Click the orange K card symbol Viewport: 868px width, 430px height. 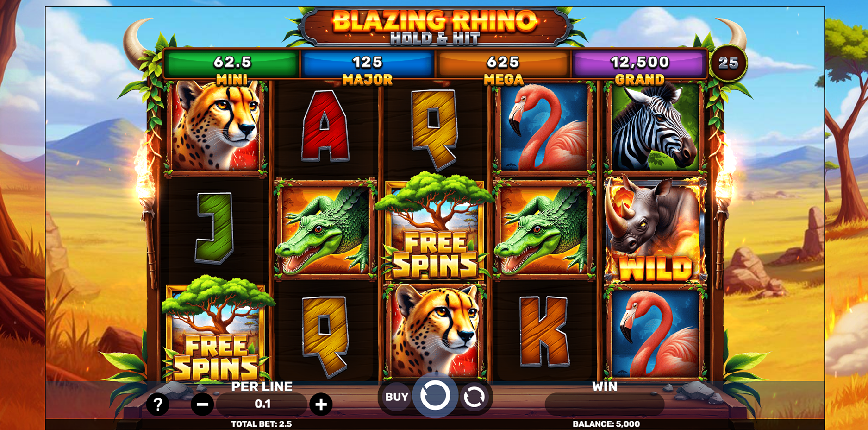pos(544,331)
